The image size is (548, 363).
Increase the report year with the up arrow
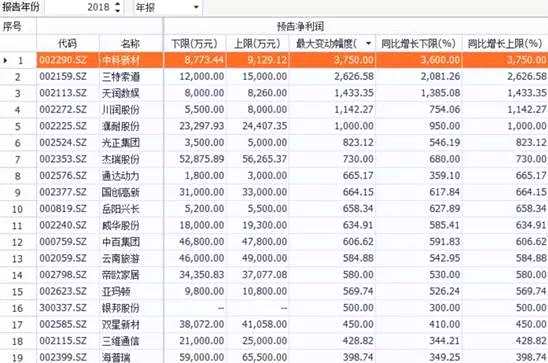point(117,4)
